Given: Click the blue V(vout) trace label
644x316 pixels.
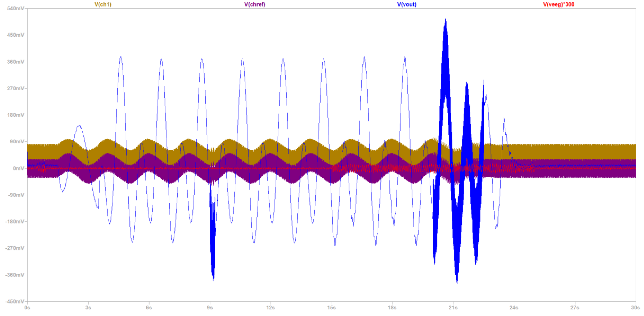Looking at the screenshot, I should click(x=407, y=4).
